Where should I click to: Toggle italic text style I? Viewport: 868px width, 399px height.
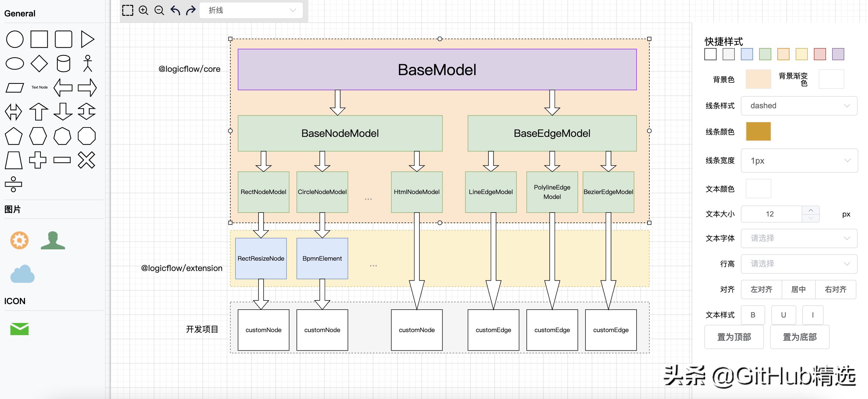click(813, 315)
